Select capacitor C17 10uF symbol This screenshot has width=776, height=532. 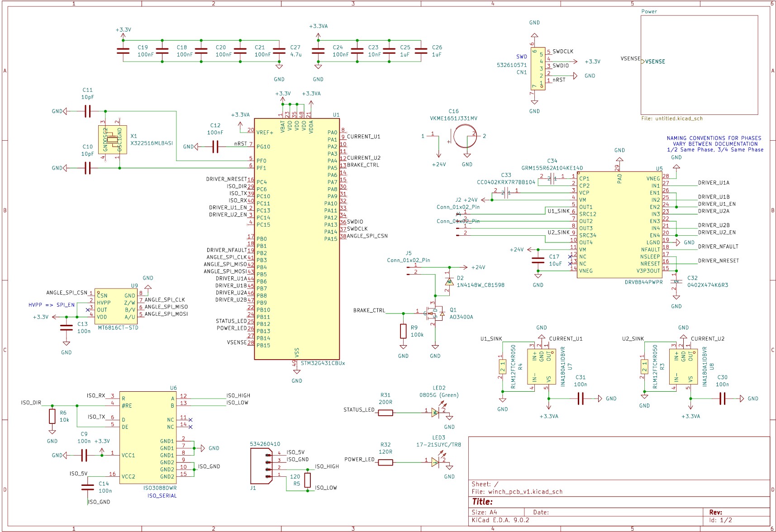[538, 260]
